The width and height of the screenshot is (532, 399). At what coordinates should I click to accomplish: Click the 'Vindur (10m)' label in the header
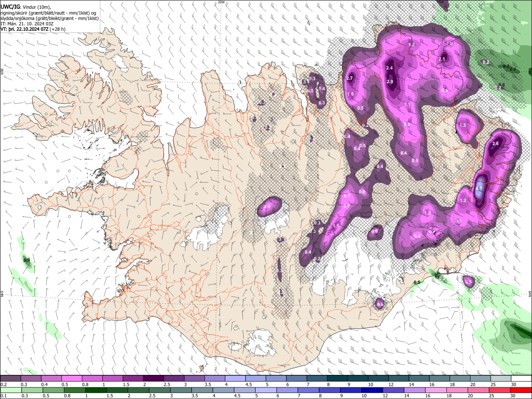pyautogui.click(x=36, y=7)
